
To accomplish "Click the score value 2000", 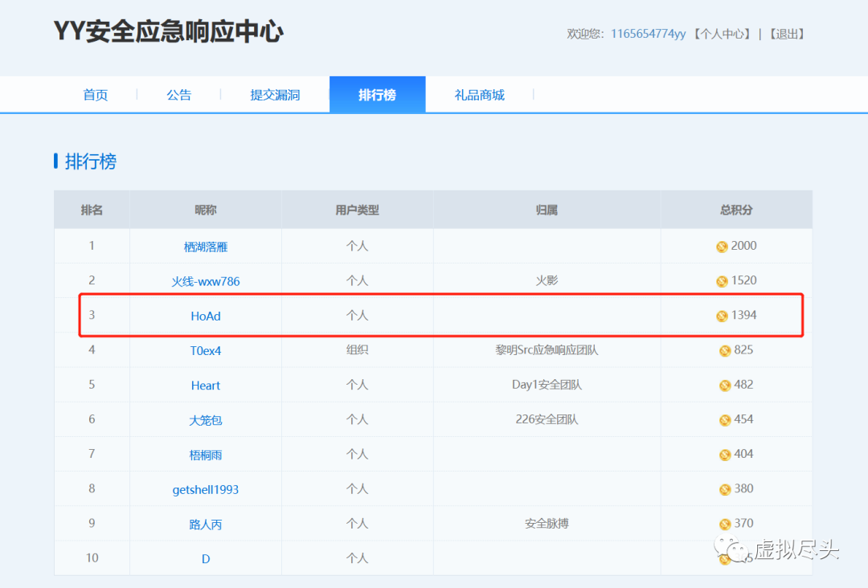I will coord(743,246).
